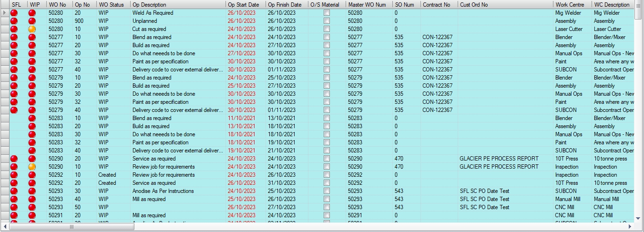
Task: Select SFL red indicator for WO 50277 Op 32
Action: click(14, 61)
